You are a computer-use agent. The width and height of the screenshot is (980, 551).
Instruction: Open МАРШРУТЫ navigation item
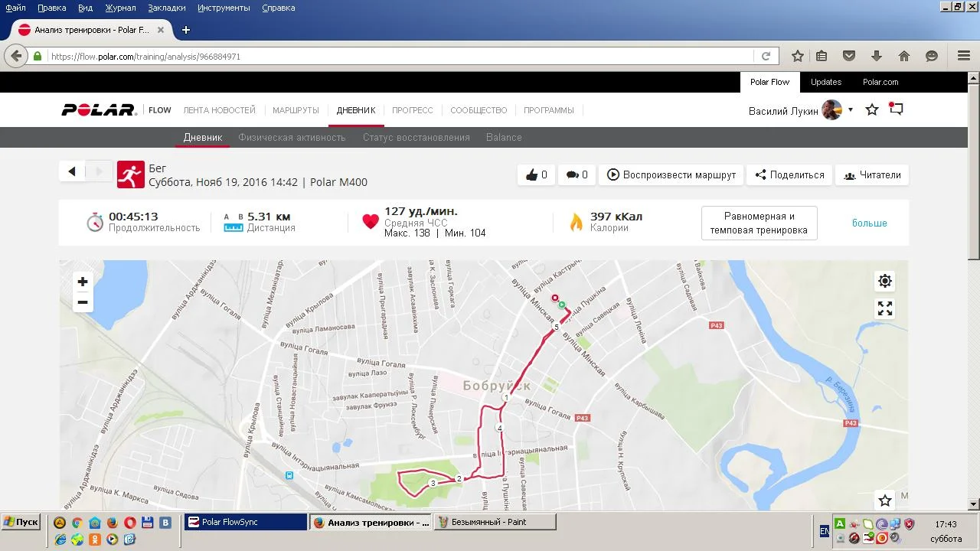(x=296, y=110)
